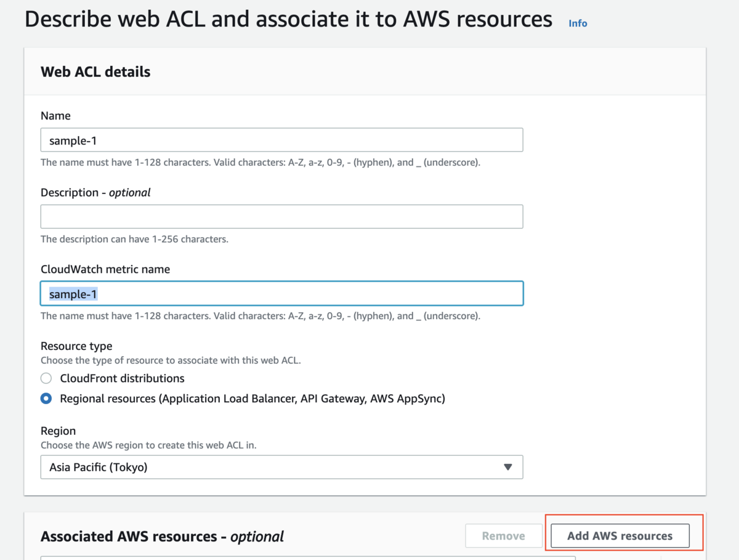Click the Resource type label
The width and height of the screenshot is (739, 560).
(x=76, y=346)
